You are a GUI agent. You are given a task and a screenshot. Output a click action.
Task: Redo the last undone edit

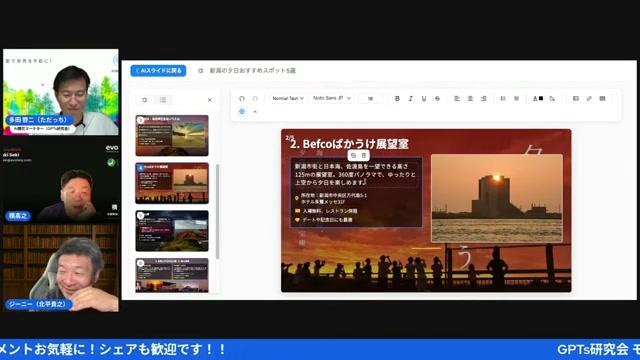tap(255, 98)
